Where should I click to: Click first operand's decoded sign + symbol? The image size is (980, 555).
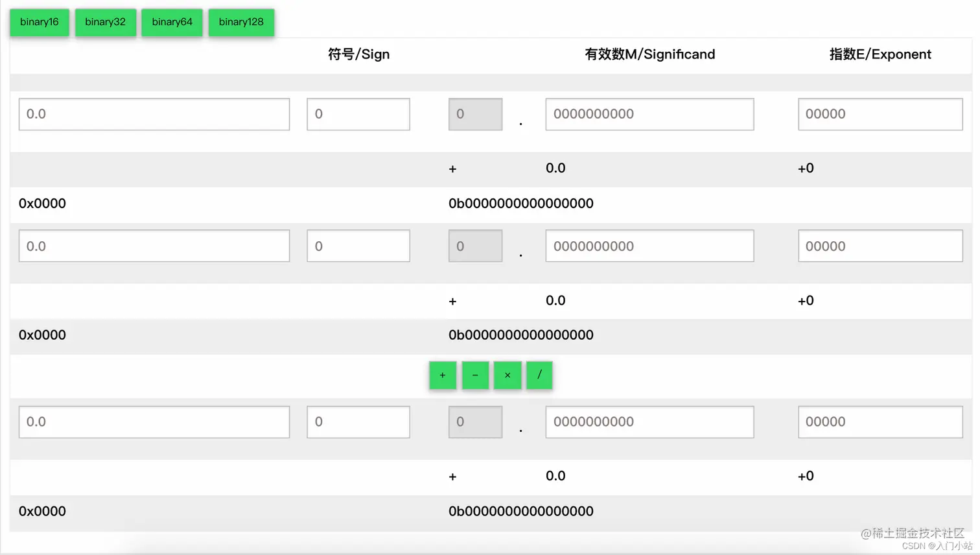point(452,169)
